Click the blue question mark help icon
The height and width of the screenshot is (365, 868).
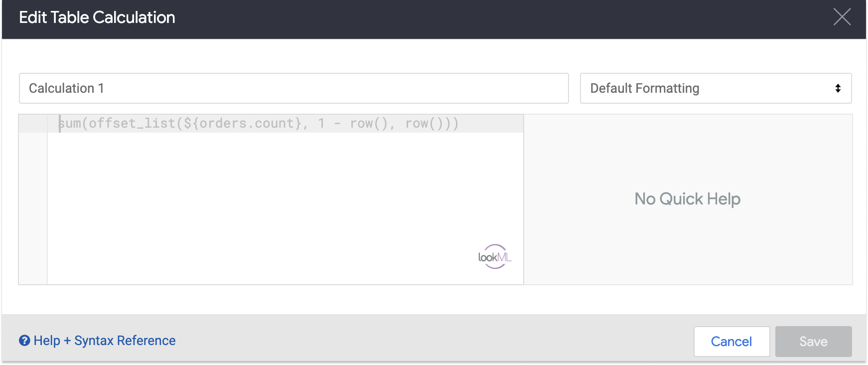pyautogui.click(x=24, y=341)
